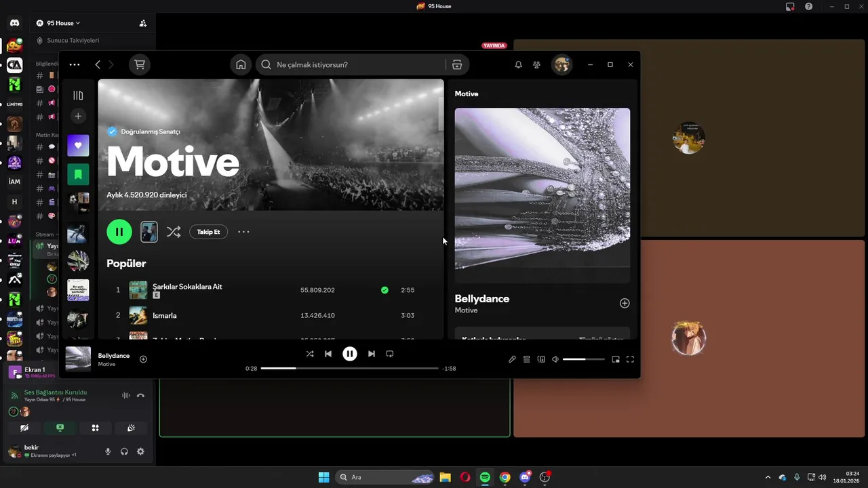Open Spotify notifications bell

[x=518, y=64]
